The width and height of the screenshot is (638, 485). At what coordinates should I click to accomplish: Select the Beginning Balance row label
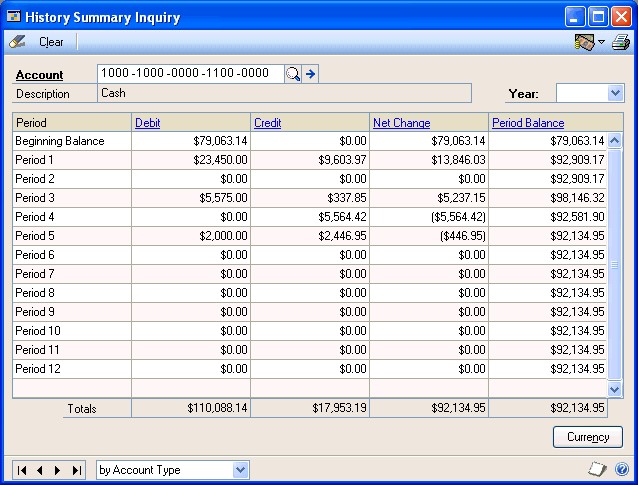(60, 141)
